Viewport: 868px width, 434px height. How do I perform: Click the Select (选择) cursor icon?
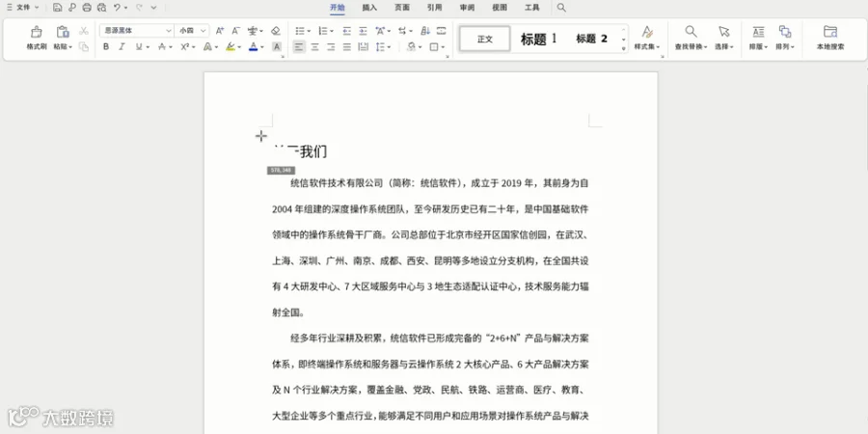pyautogui.click(x=723, y=32)
